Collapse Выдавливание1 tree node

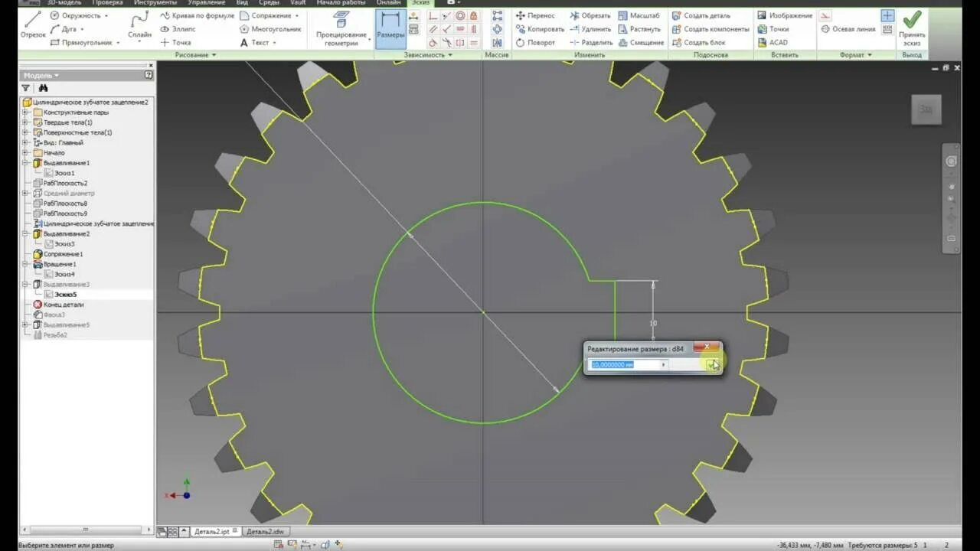pyautogui.click(x=25, y=163)
